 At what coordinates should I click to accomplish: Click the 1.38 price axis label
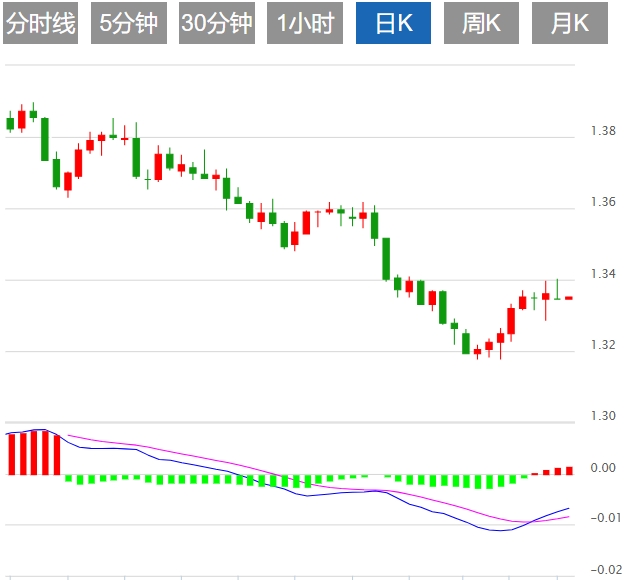tap(603, 131)
